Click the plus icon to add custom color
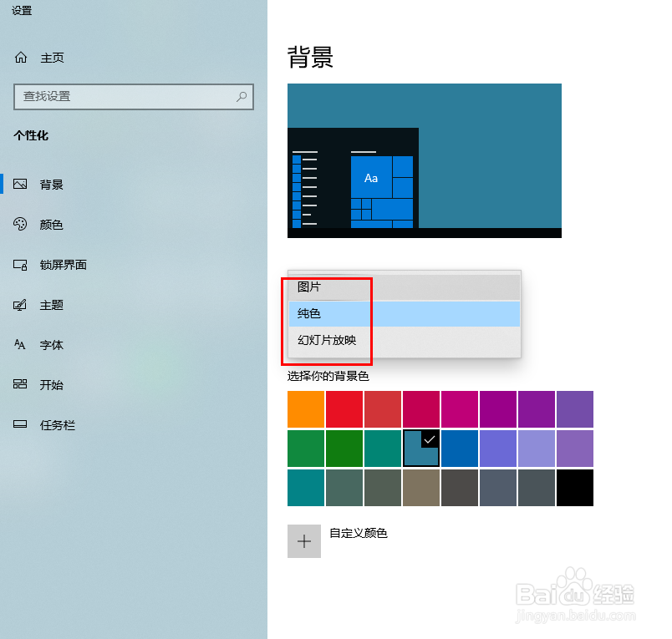The image size is (672, 639). click(x=304, y=540)
